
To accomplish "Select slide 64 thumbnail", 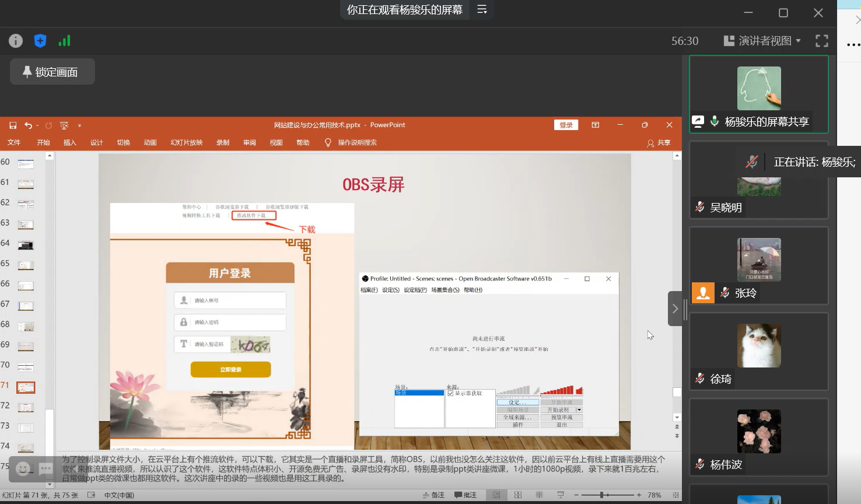I will 26,245.
